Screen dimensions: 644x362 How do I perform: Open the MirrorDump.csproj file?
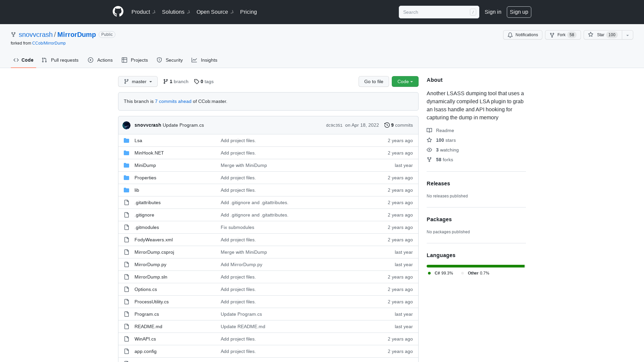[154, 252]
